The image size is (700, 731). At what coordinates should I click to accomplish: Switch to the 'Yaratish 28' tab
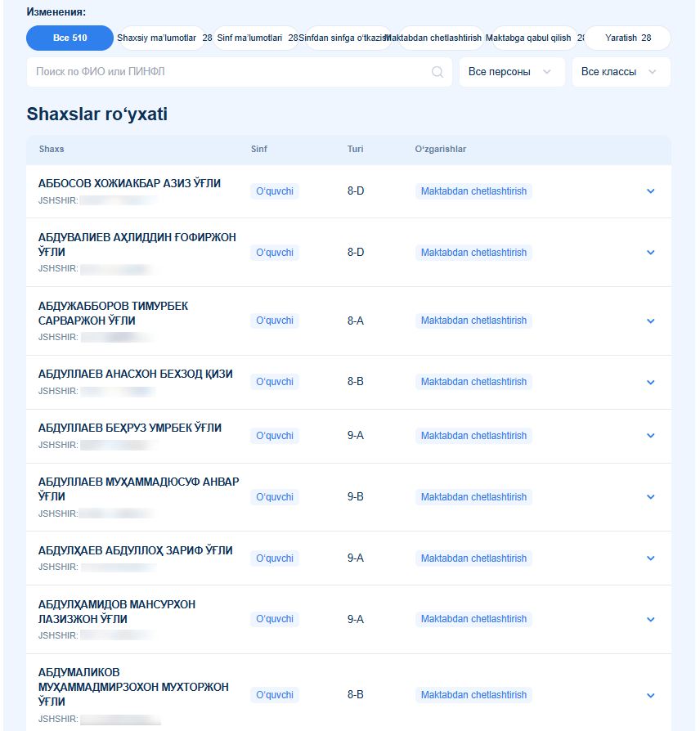tap(628, 38)
